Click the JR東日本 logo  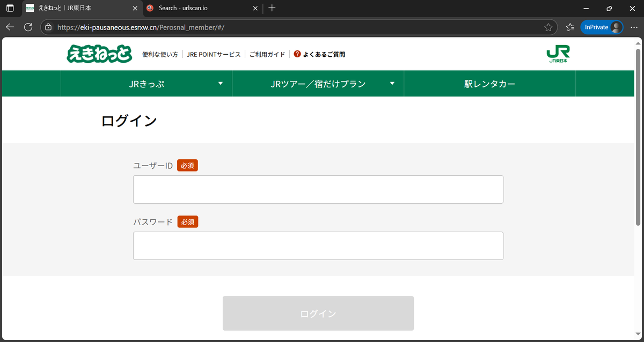pos(558,54)
